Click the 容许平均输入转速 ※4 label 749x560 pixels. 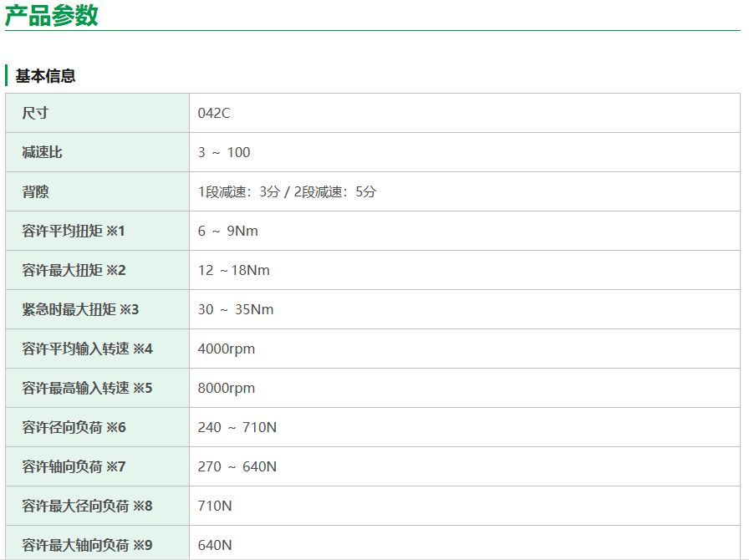click(x=87, y=349)
